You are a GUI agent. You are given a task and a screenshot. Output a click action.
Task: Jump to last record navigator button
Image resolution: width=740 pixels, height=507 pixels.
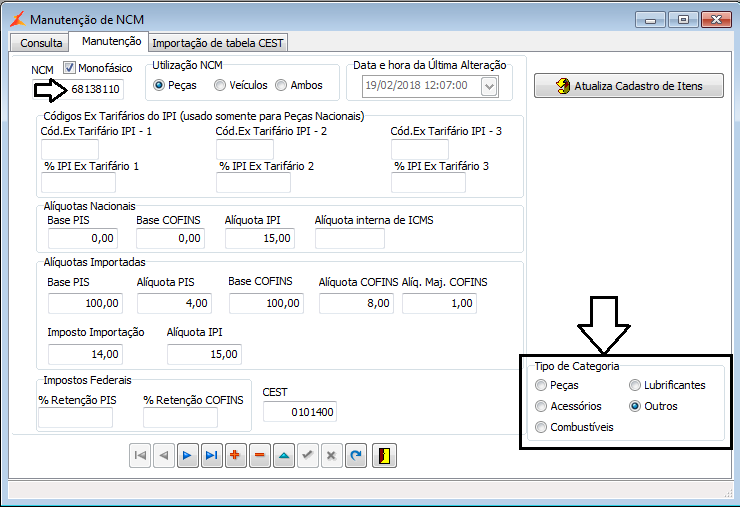(211, 456)
